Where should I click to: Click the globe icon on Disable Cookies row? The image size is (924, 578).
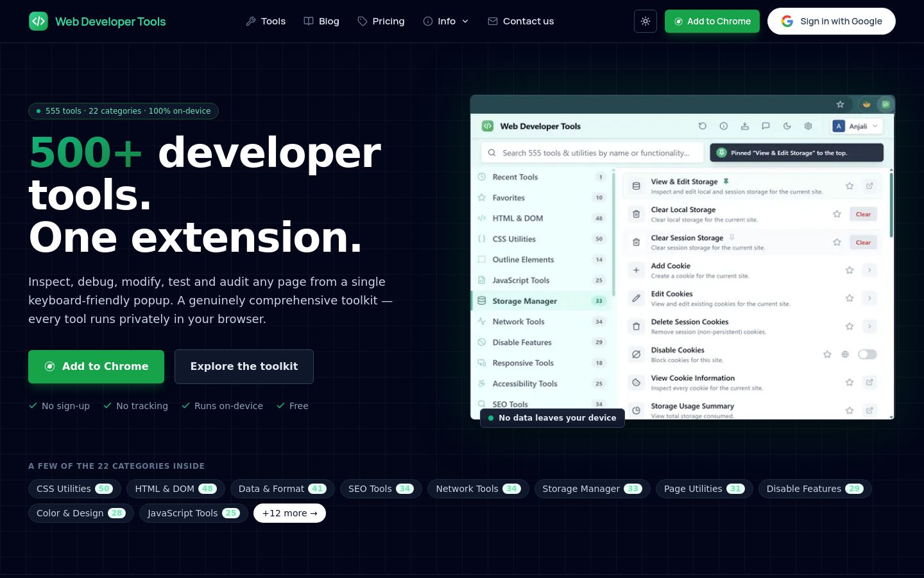(x=845, y=355)
